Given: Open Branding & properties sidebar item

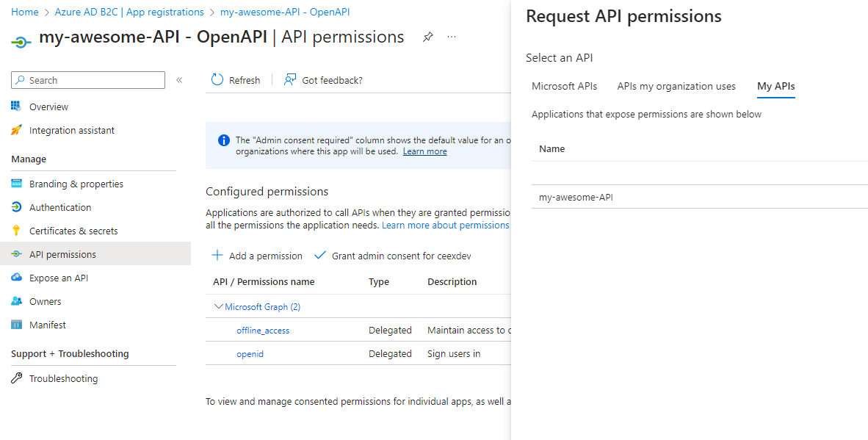Looking at the screenshot, I should click(x=76, y=184).
